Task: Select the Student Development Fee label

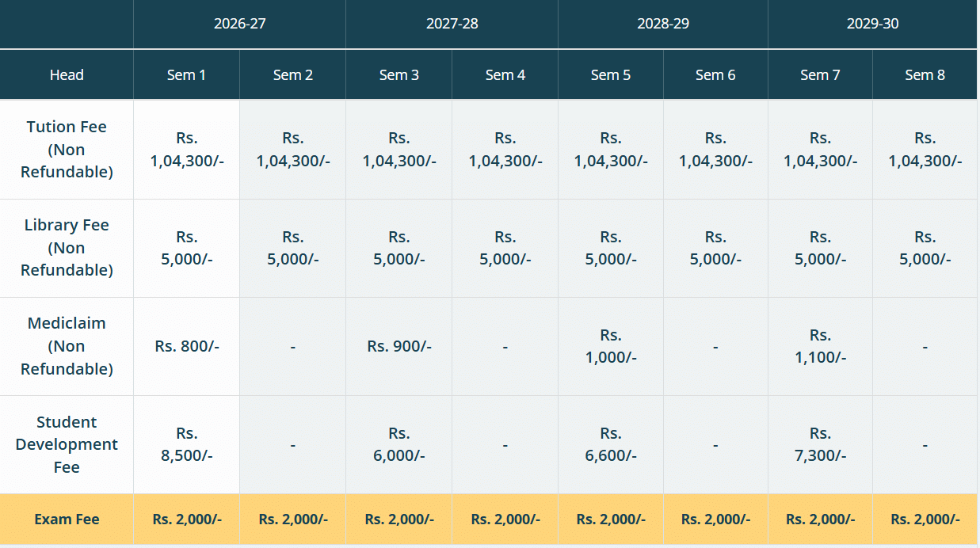Action: click(x=67, y=444)
